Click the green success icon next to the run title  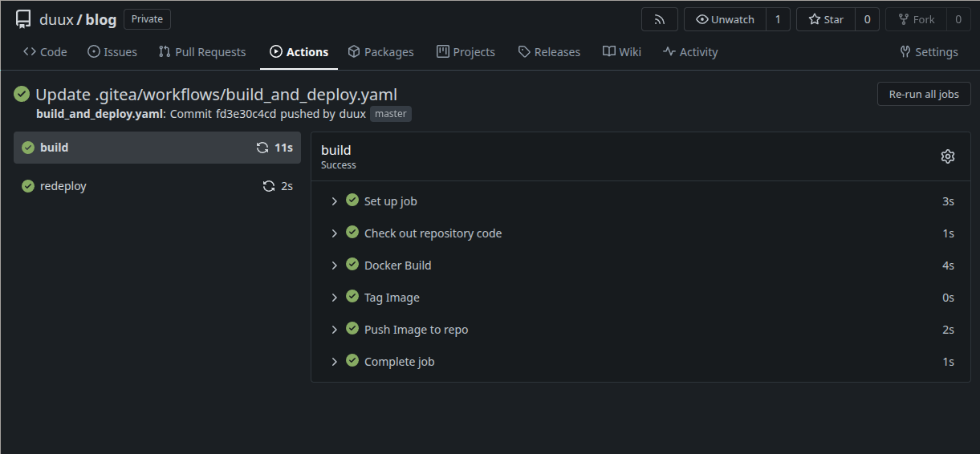(x=22, y=94)
